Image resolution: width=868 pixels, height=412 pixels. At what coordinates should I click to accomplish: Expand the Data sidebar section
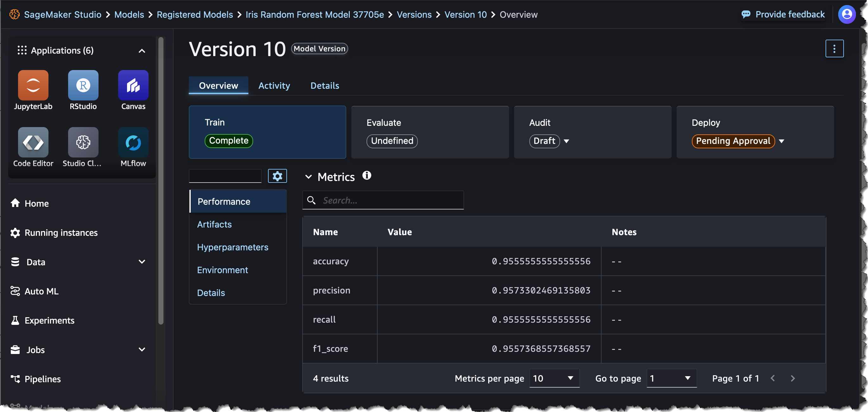142,262
